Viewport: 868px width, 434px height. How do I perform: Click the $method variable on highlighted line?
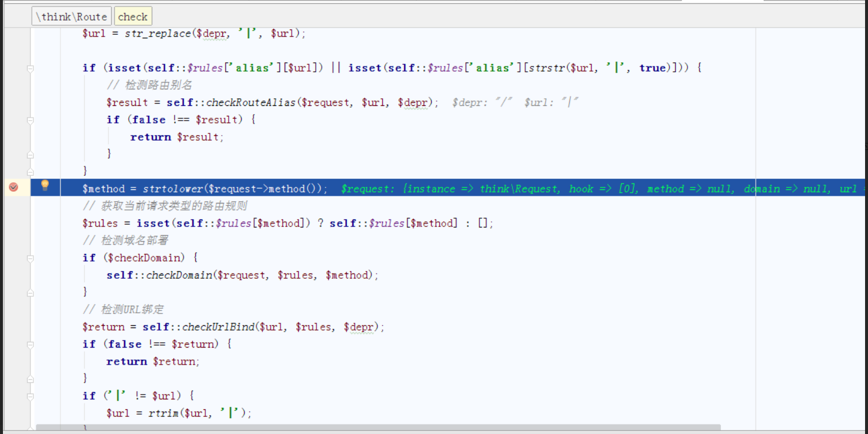point(104,189)
